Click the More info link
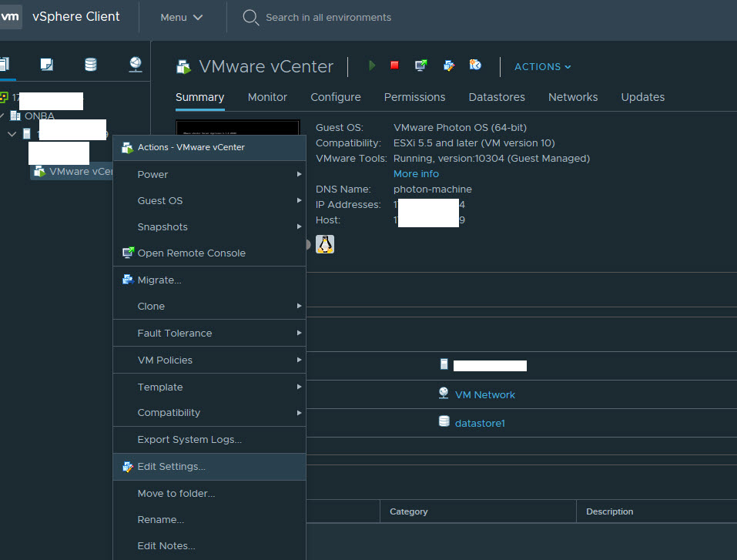The width and height of the screenshot is (737, 560). click(x=416, y=174)
